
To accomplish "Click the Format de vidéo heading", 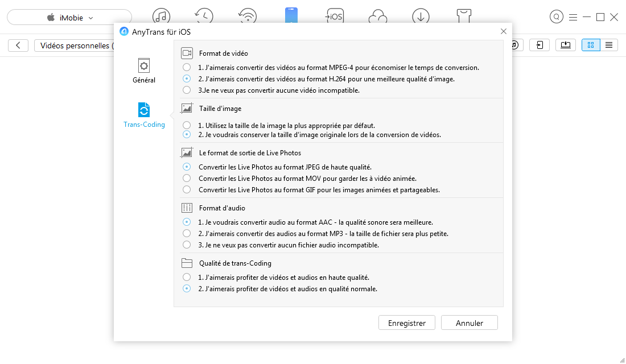I will click(223, 53).
